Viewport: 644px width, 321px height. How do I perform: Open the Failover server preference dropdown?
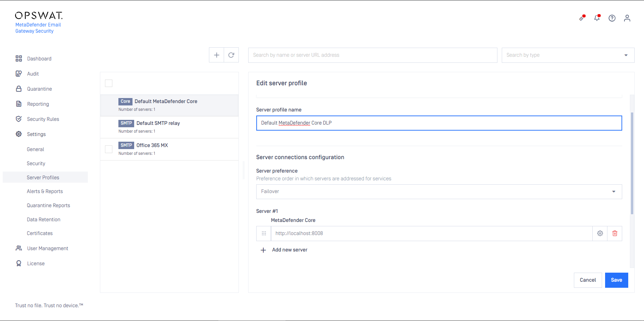pyautogui.click(x=439, y=192)
